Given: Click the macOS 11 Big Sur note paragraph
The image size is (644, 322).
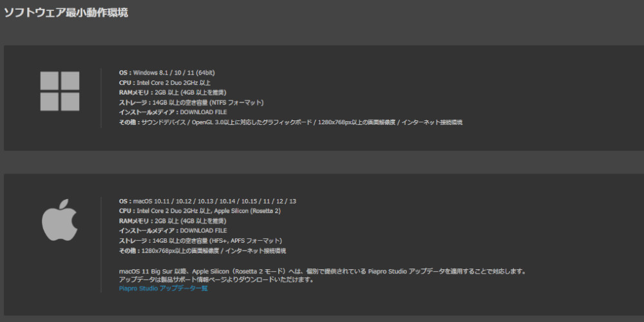Looking at the screenshot, I should click(323, 272).
